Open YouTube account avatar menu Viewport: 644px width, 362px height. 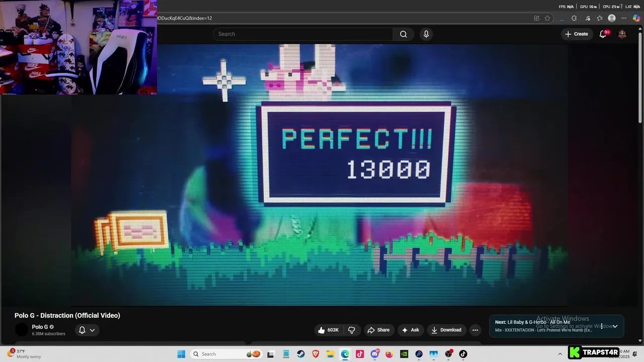coord(622,34)
